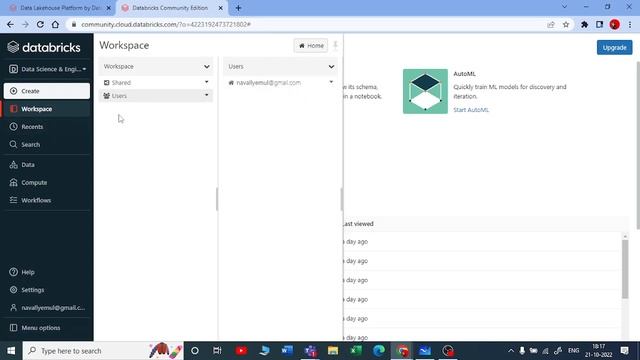Close the Databricks Community Edition tab

(x=220, y=8)
